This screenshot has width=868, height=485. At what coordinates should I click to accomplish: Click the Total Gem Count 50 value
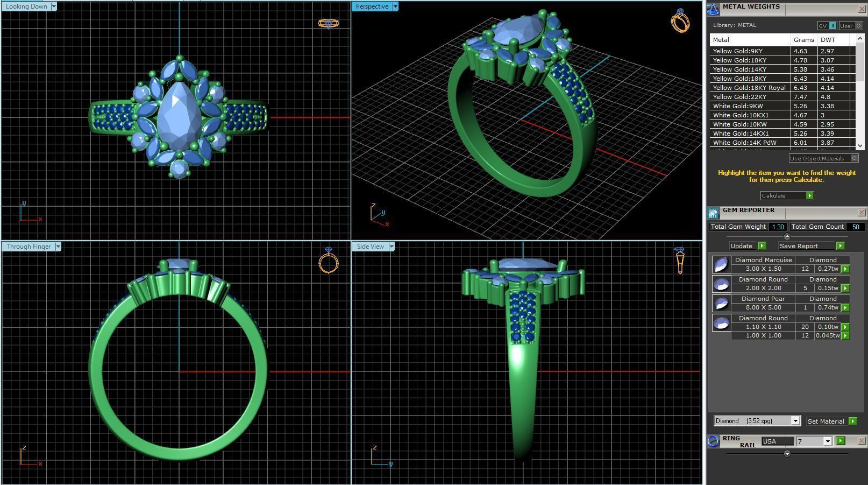pos(855,227)
